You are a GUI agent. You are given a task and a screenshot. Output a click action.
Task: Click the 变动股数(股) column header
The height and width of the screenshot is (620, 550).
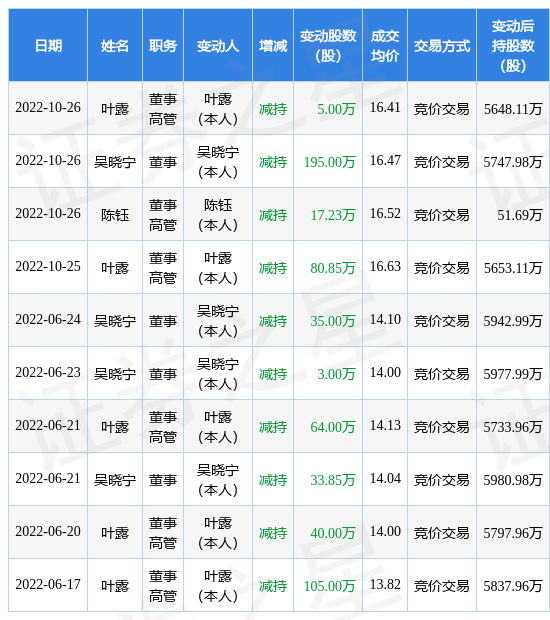point(328,45)
